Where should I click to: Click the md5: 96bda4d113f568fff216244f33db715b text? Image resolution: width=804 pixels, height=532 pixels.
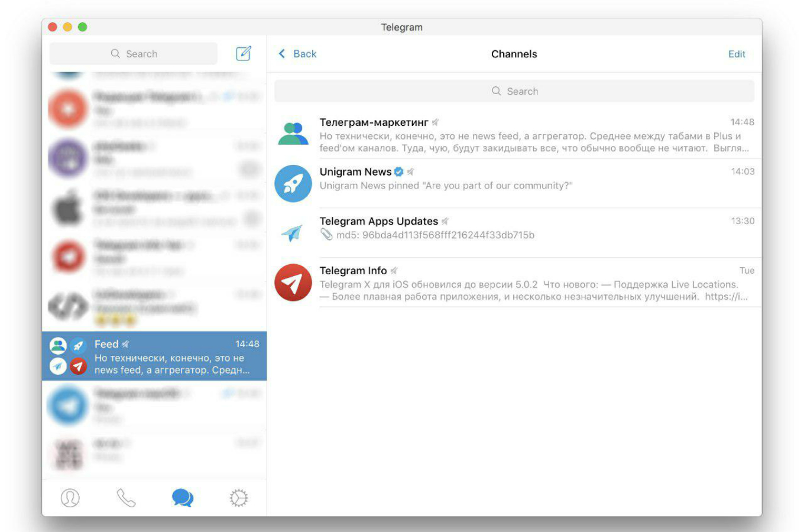coord(435,235)
